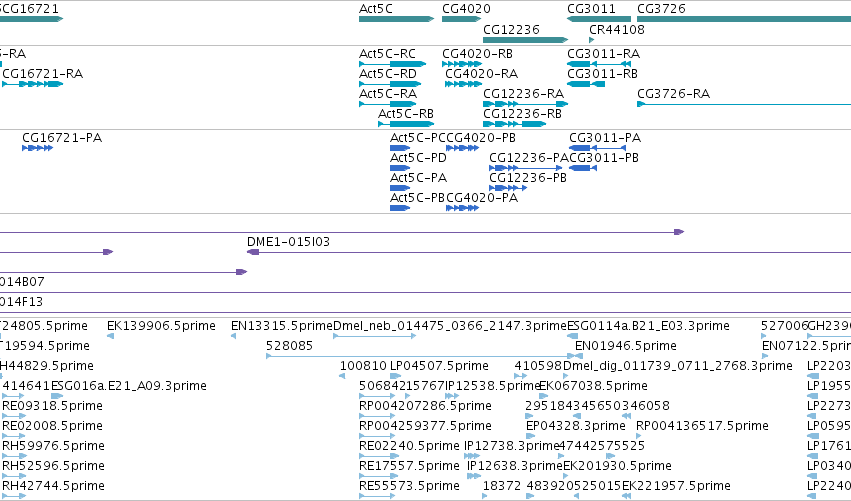The width and height of the screenshot is (851, 501).
Task: Select transcript CG4020-RB
Action: click(x=478, y=54)
